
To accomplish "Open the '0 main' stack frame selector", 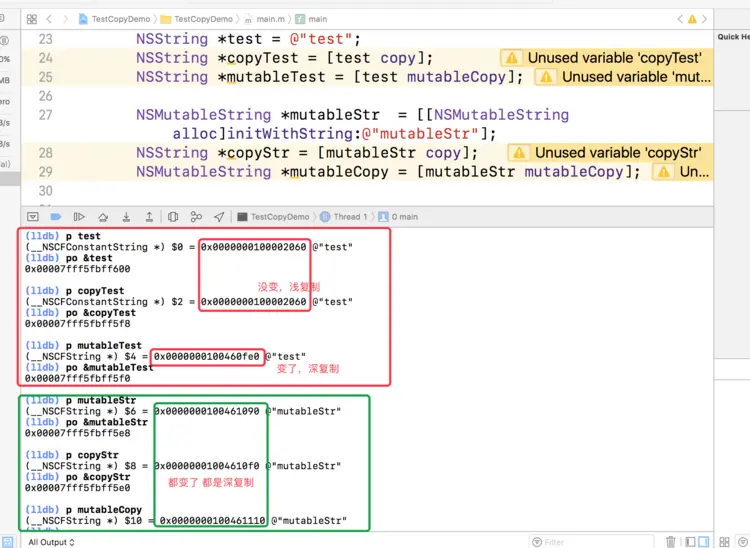I will pos(398,217).
